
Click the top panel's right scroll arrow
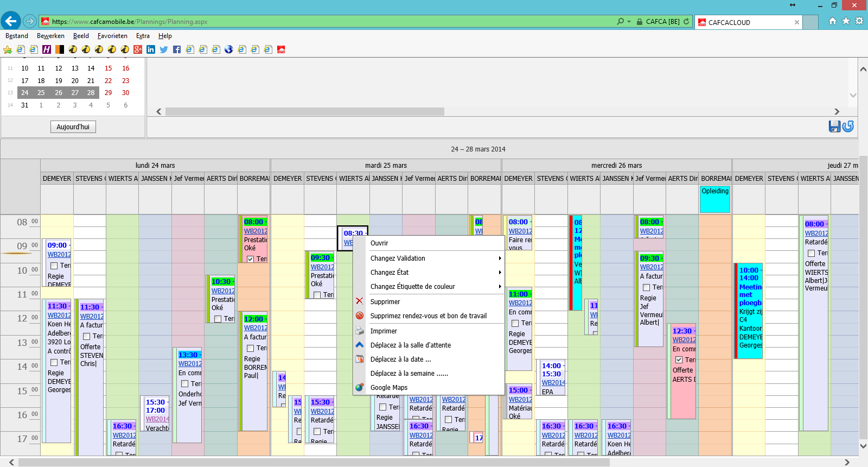(837, 111)
